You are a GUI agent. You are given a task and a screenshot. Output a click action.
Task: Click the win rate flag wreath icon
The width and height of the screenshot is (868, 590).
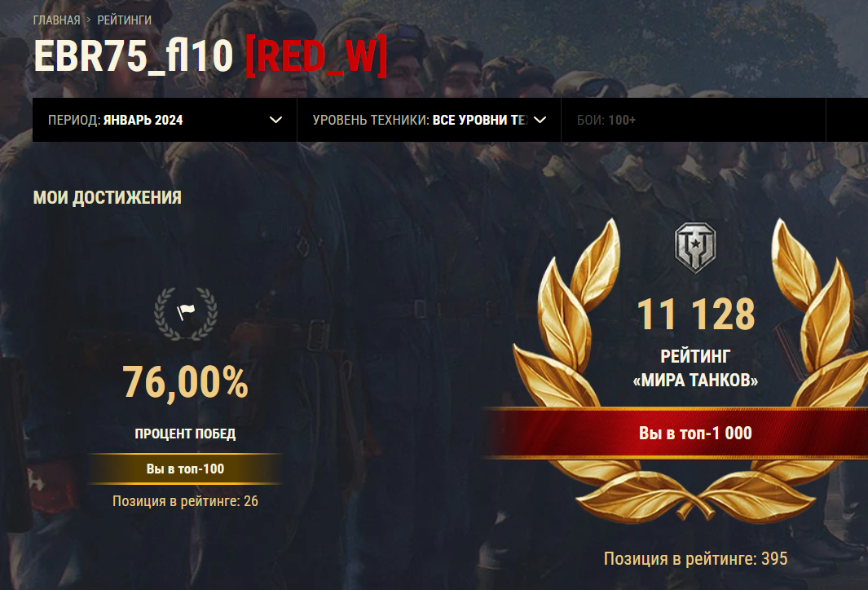tap(186, 313)
